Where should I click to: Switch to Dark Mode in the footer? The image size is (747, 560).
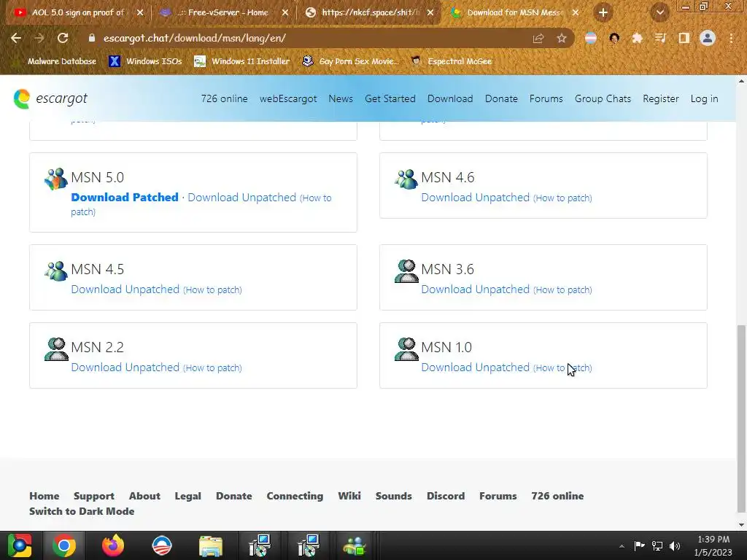[x=82, y=511]
